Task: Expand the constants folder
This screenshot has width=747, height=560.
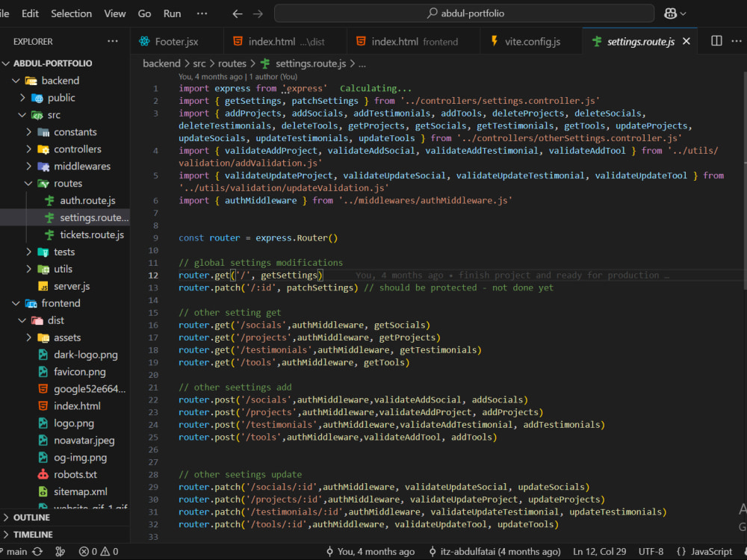Action: click(75, 132)
